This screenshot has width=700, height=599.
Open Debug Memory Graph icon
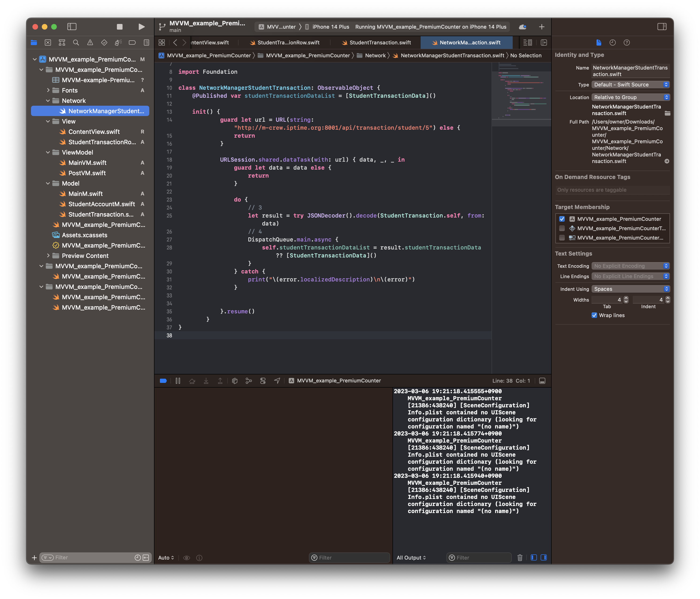click(x=249, y=381)
